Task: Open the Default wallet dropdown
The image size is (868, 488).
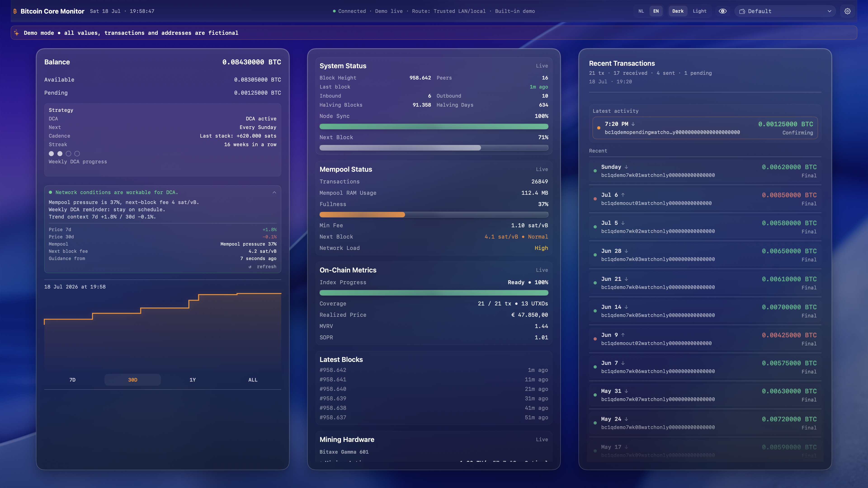Action: (x=785, y=11)
